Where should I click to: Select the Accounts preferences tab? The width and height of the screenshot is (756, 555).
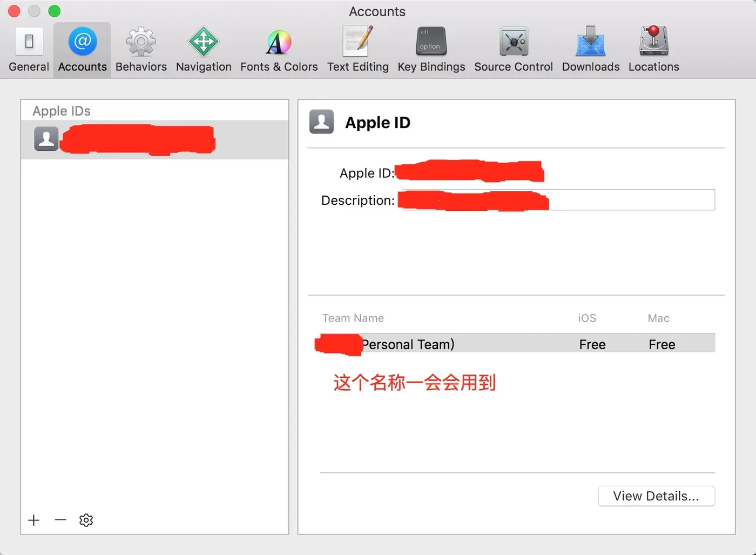82,50
